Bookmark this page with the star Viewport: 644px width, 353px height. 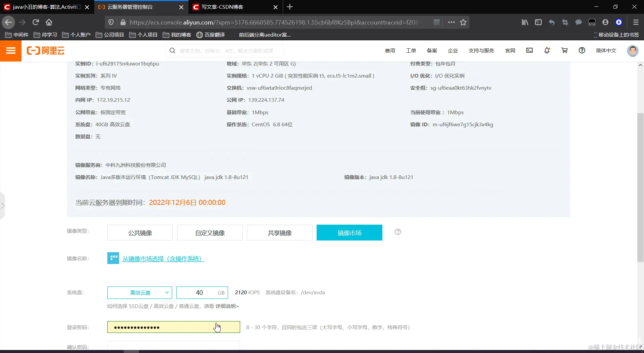(x=463, y=22)
